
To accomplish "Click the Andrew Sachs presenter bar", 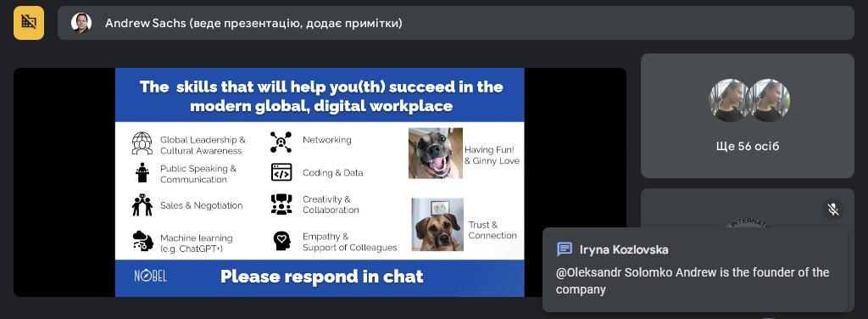I will (455, 23).
